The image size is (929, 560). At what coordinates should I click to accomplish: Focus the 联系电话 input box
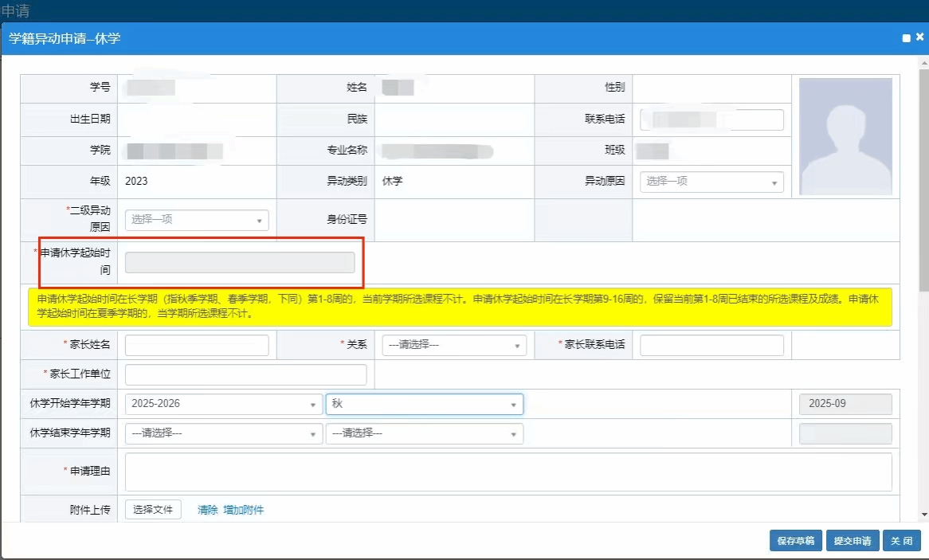tap(711, 119)
